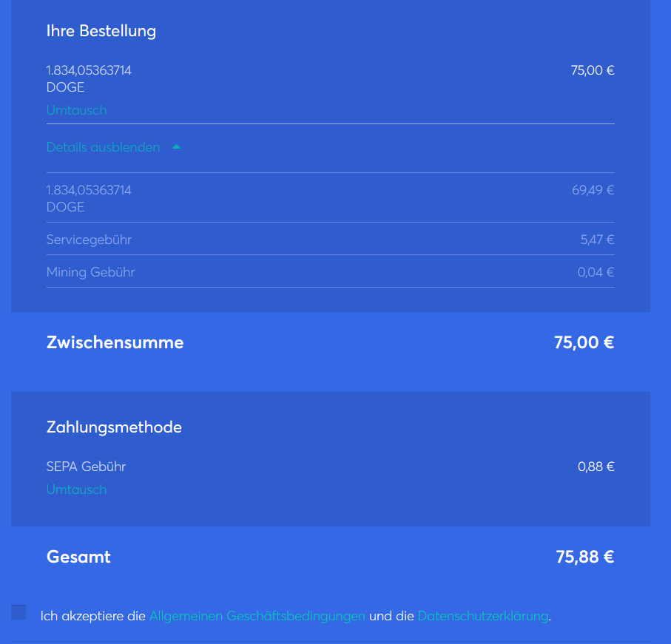The width and height of the screenshot is (671, 644).
Task: Click the Mining Gebühr 0,04 € amount
Action: click(596, 272)
